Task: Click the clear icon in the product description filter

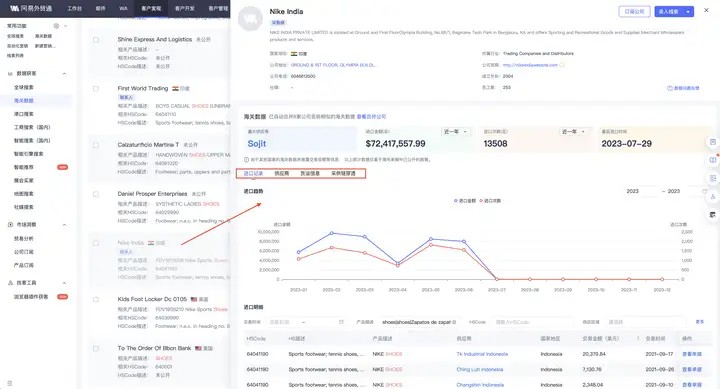Action: 454,322
